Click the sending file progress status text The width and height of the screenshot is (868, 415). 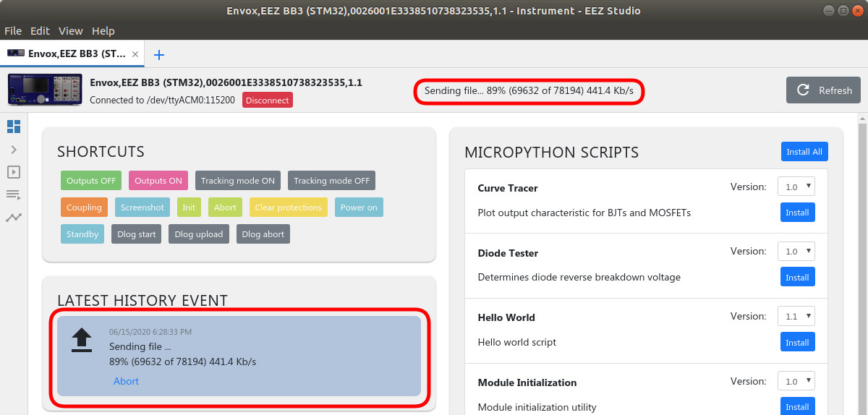point(529,91)
